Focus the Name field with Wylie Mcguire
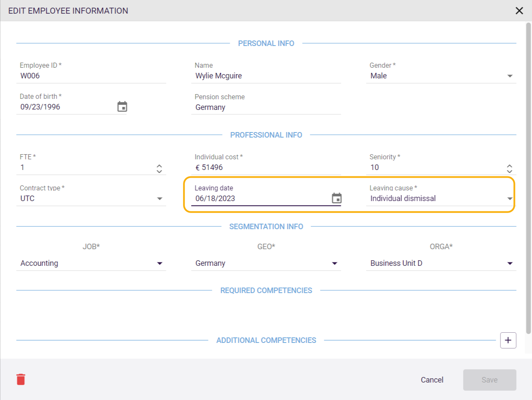The height and width of the screenshot is (400, 532). point(266,76)
